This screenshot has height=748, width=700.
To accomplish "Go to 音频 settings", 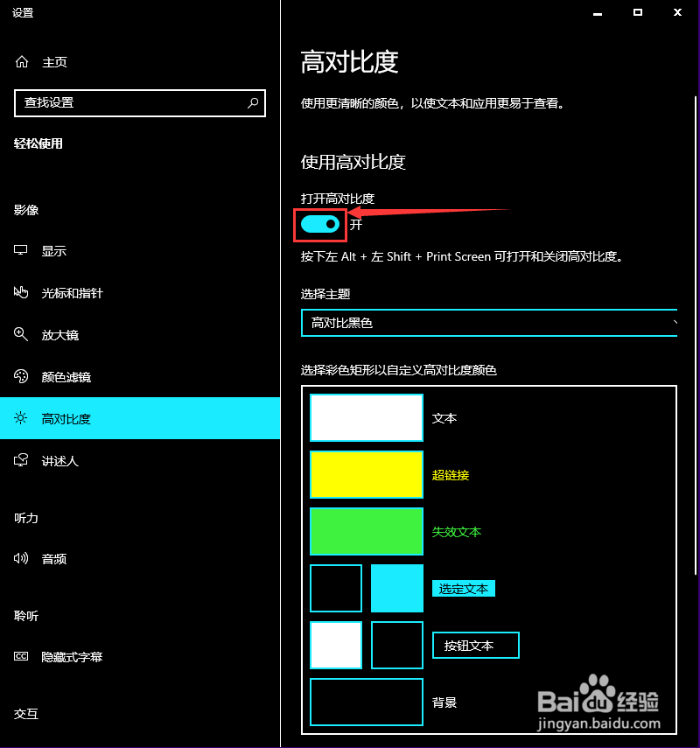I will pyautogui.click(x=140, y=558).
